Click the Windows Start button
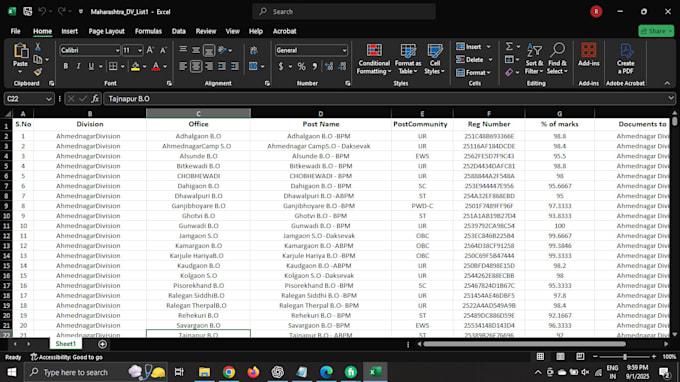This screenshot has height=382, width=680. [12, 372]
